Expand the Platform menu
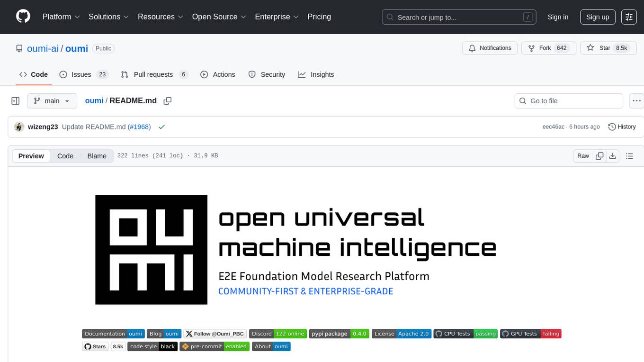 (61, 17)
